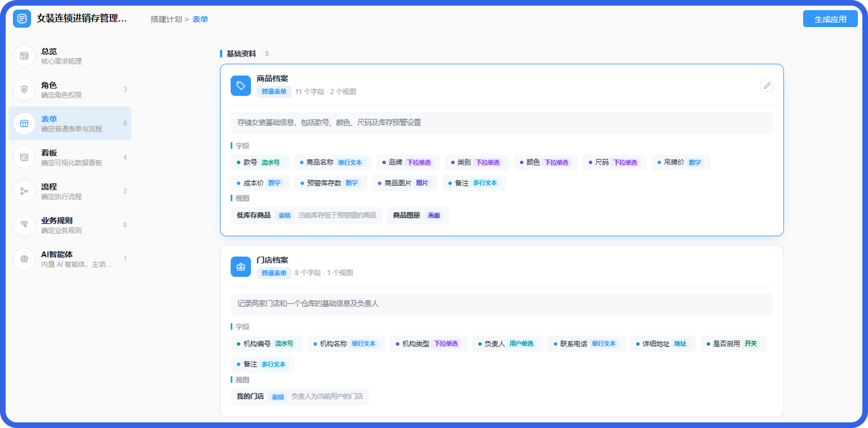This screenshot has width=868, height=428.
Task: Click the 表单 breadcrumb link
Action: click(x=200, y=19)
